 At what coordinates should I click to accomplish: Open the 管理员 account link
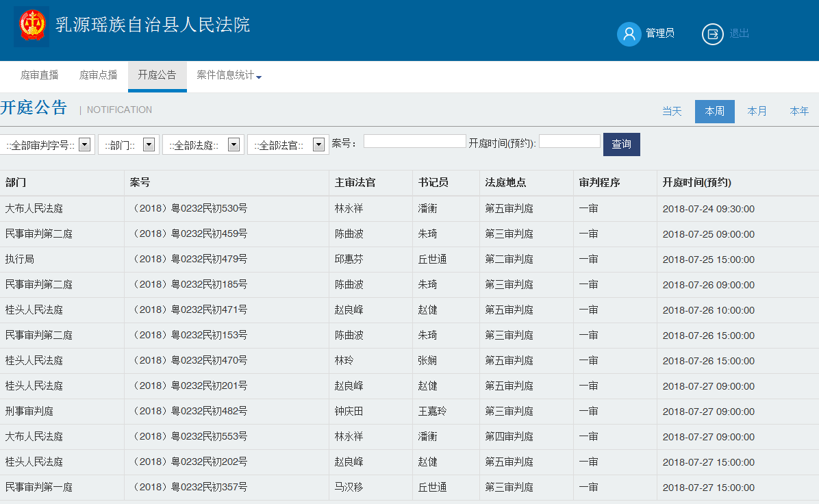[659, 34]
